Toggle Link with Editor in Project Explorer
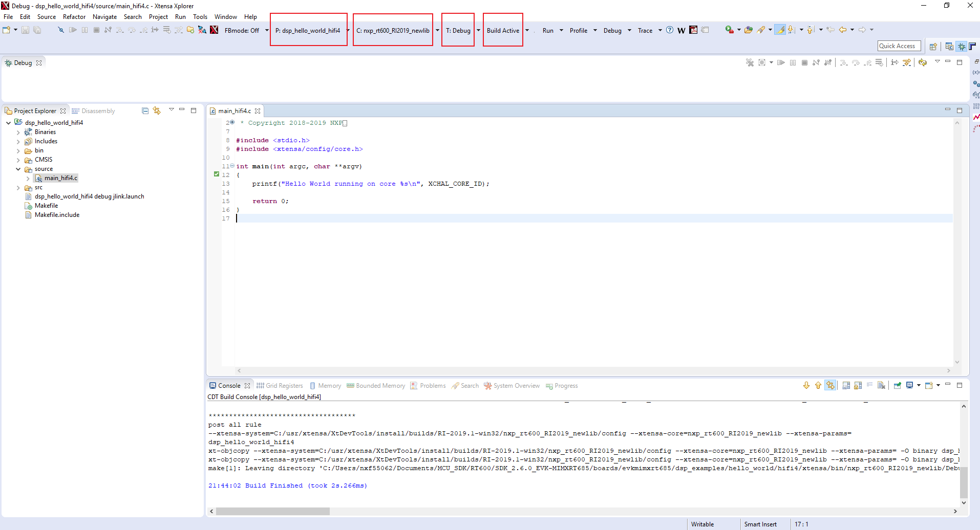This screenshot has width=980, height=530. pos(157,111)
